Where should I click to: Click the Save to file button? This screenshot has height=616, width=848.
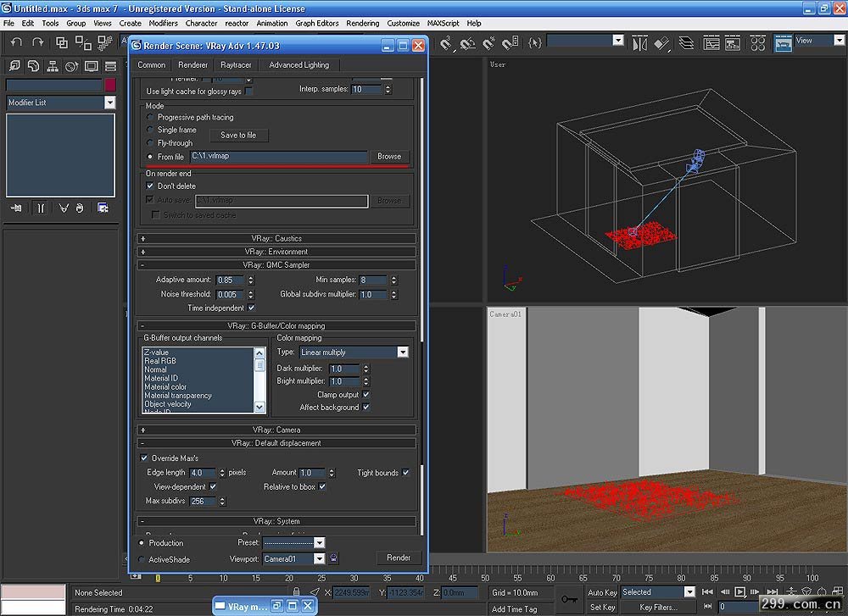238,135
